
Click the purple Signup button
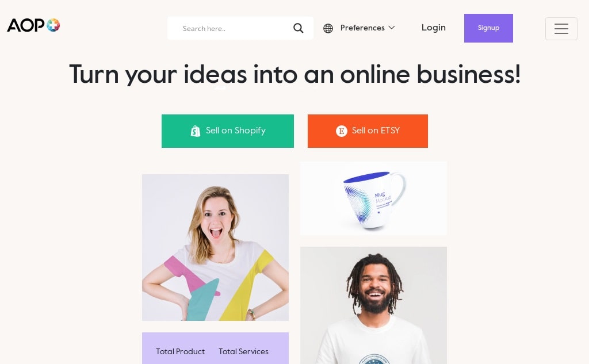click(488, 28)
